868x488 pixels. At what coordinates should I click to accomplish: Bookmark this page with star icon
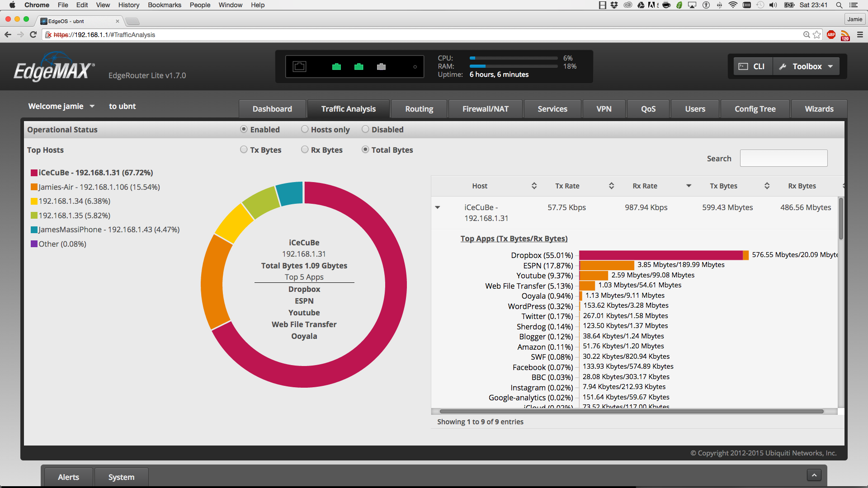click(817, 35)
